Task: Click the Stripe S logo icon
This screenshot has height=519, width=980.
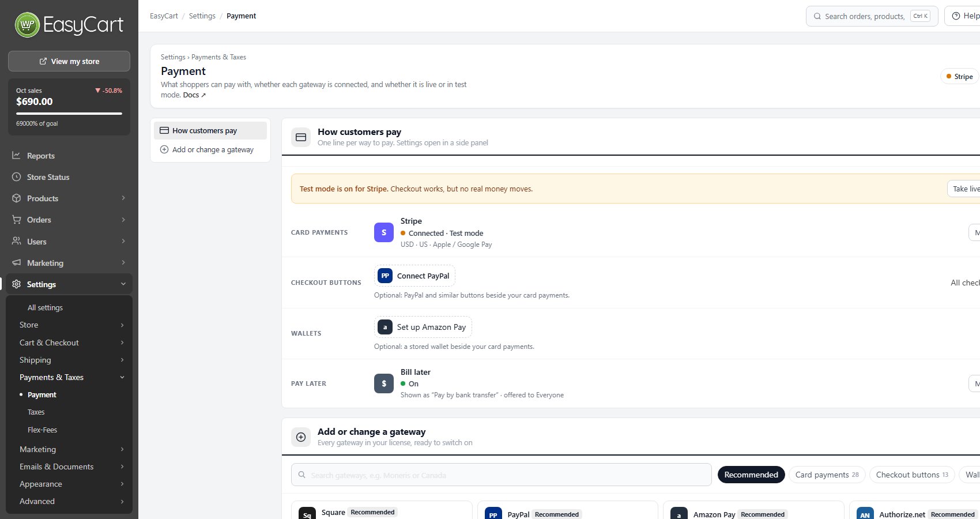Action: tap(384, 232)
